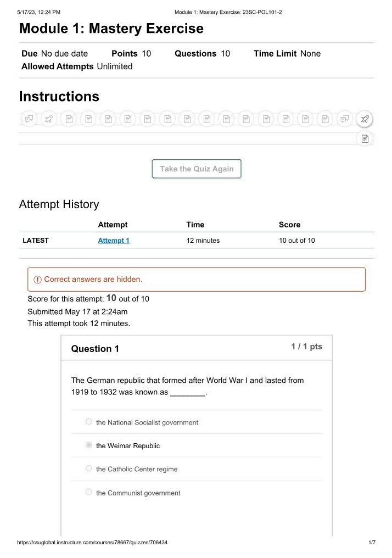The width and height of the screenshot is (392, 558).
Task: Click the document icon below the rocket
Action: 365,138
